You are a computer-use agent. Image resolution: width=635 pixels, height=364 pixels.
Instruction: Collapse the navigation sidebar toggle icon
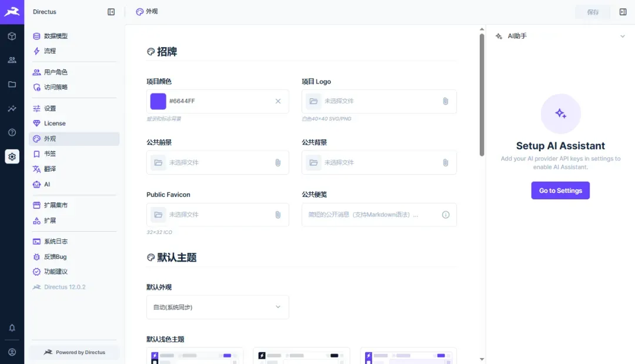[111, 12]
